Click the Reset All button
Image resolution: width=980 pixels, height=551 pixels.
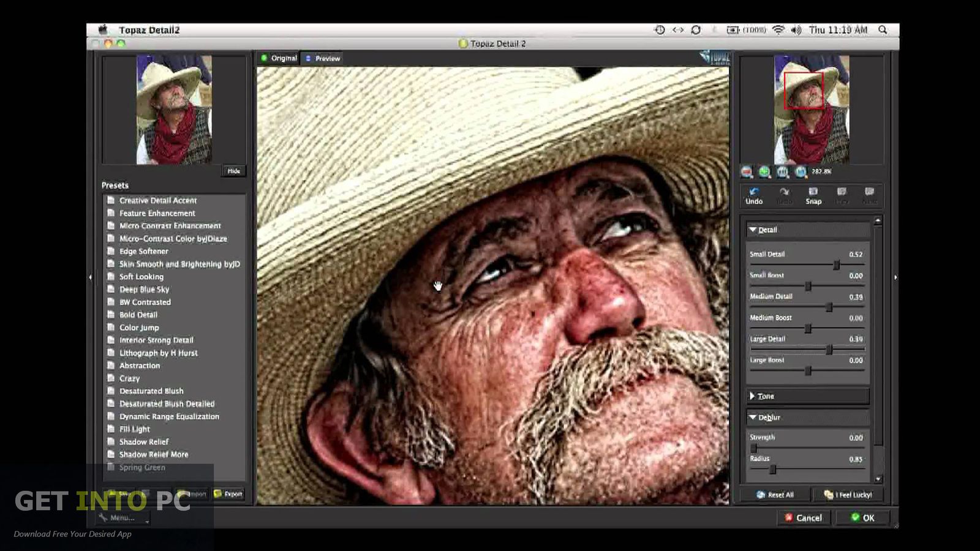[x=775, y=495]
